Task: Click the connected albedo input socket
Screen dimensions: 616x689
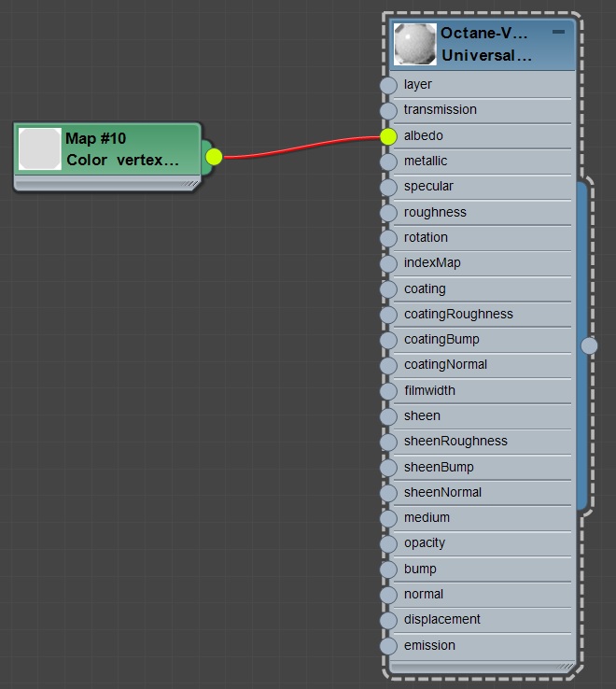Action: click(388, 136)
